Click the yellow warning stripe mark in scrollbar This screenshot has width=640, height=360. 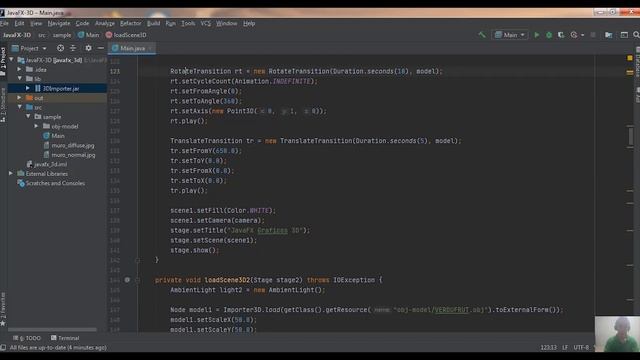pyautogui.click(x=630, y=72)
